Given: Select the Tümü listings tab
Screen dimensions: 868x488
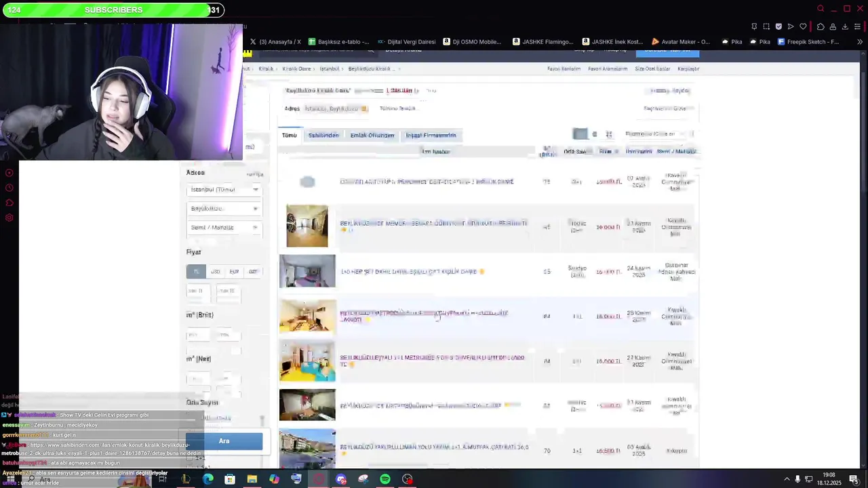Looking at the screenshot, I should pos(290,135).
